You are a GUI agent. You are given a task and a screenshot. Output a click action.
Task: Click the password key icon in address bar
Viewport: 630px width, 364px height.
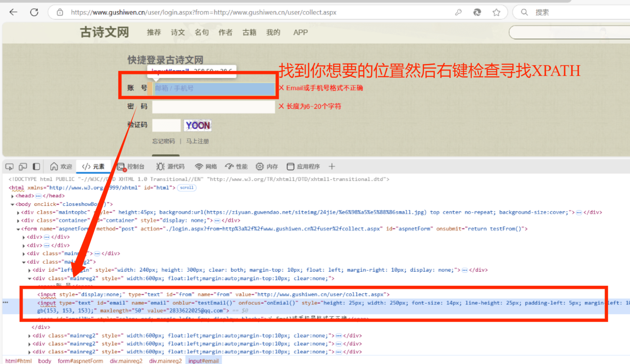pyautogui.click(x=458, y=12)
